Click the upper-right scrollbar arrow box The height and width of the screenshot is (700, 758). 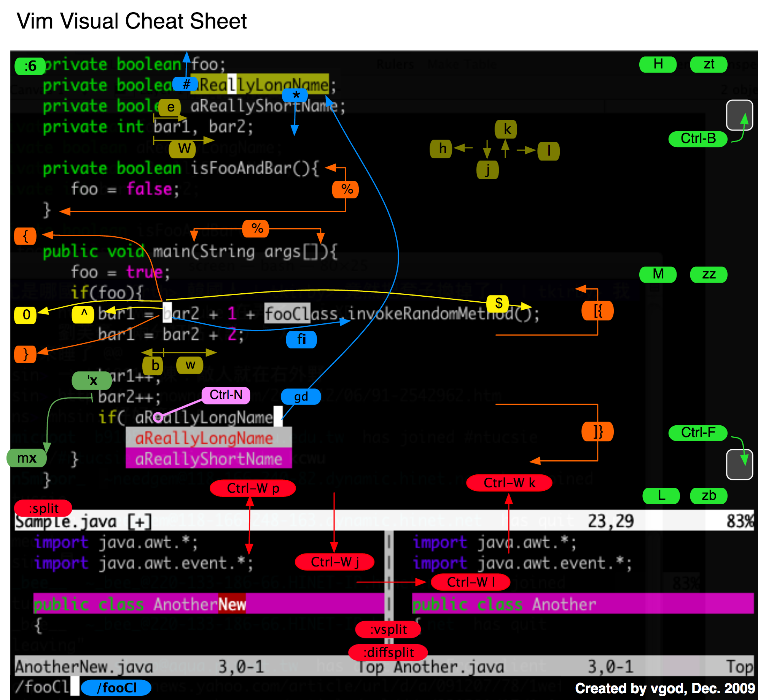740,116
